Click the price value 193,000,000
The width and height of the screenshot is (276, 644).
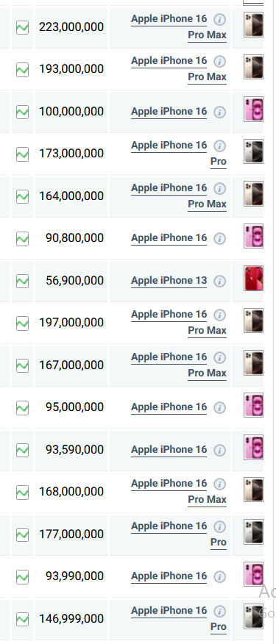(71, 69)
